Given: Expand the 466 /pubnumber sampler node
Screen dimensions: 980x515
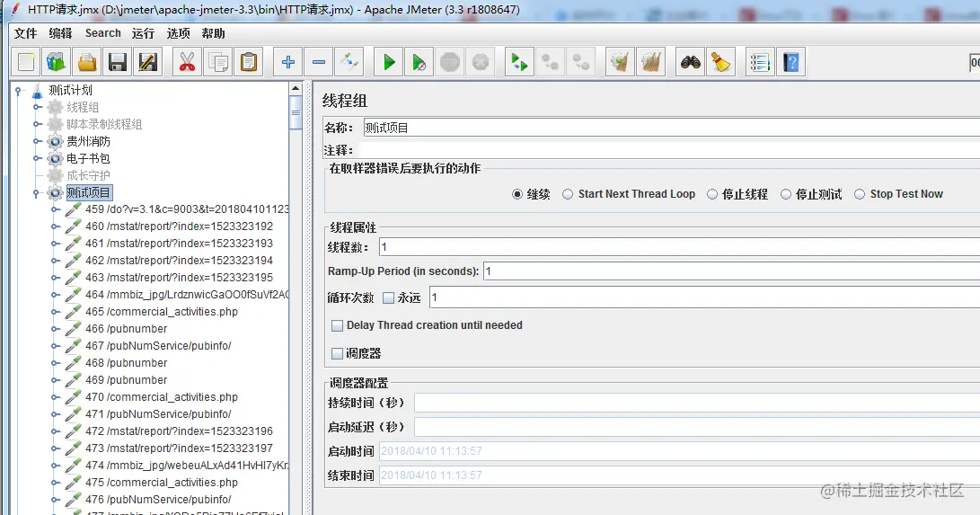Looking at the screenshot, I should pyautogui.click(x=55, y=329).
